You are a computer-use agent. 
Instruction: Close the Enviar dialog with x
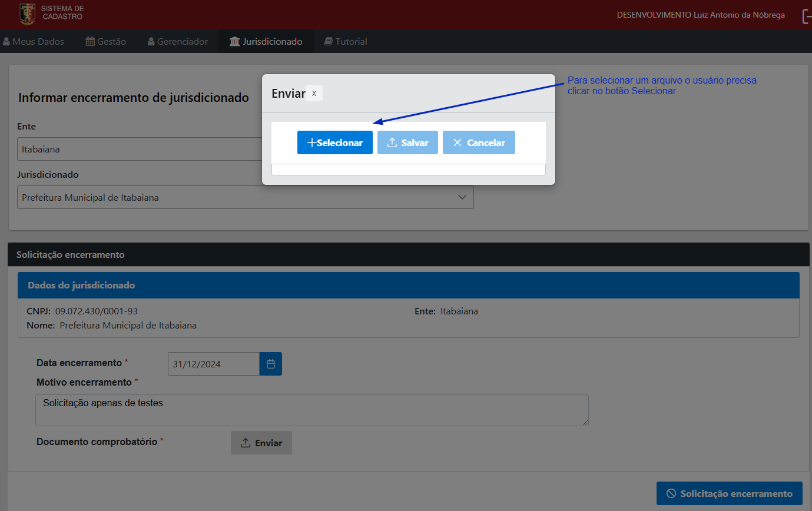point(314,94)
